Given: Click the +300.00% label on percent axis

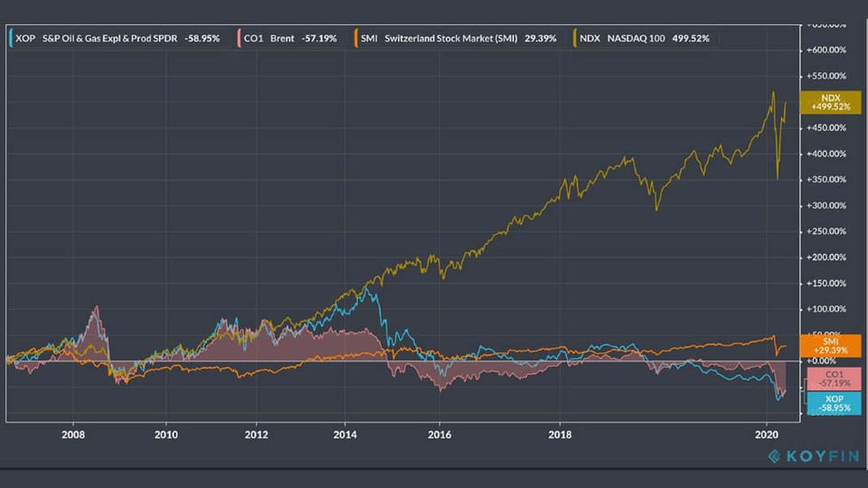Looking at the screenshot, I should coord(827,205).
